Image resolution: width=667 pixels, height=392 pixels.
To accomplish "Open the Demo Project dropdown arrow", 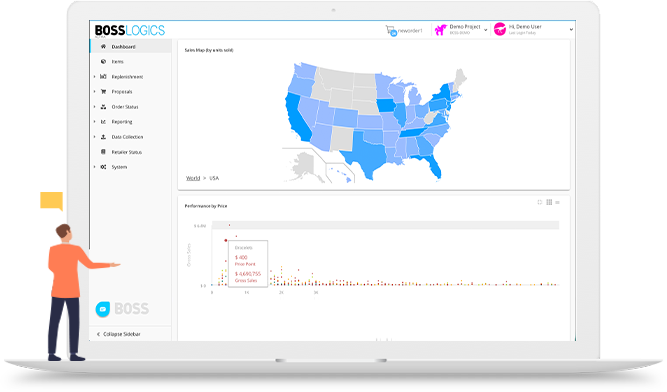I will [x=485, y=30].
